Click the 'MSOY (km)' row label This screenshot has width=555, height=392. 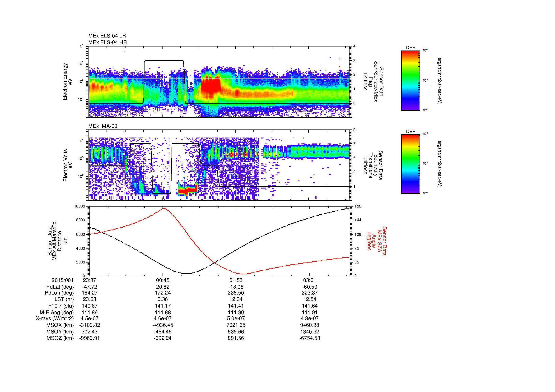click(61, 332)
